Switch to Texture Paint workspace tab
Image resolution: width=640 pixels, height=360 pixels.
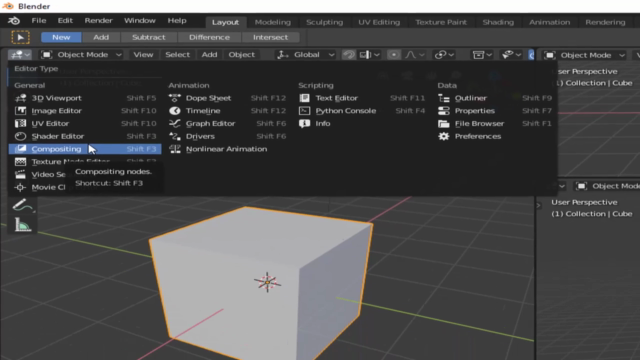point(441,22)
